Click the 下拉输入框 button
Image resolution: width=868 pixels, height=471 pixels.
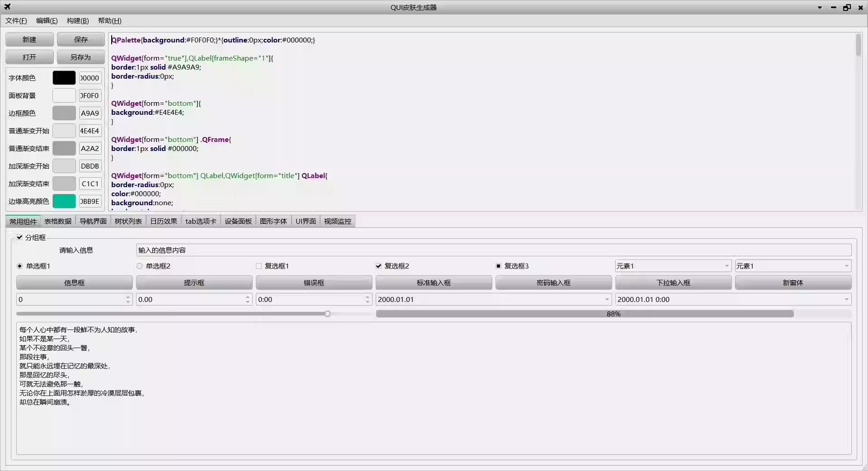pyautogui.click(x=674, y=283)
